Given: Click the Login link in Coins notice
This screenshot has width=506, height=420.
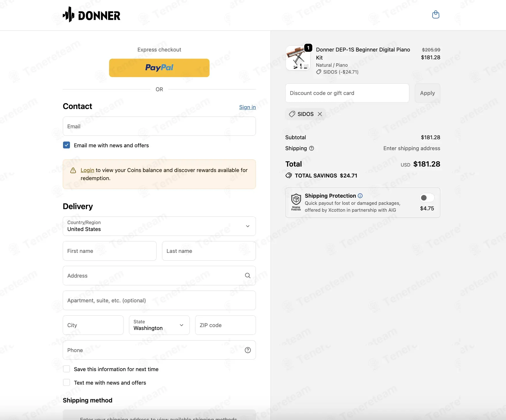Looking at the screenshot, I should (x=87, y=170).
